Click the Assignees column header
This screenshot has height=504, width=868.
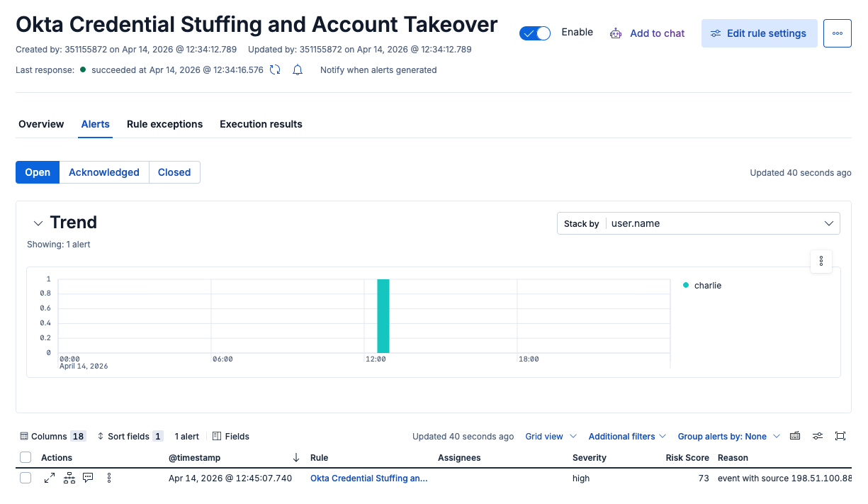[459, 458]
